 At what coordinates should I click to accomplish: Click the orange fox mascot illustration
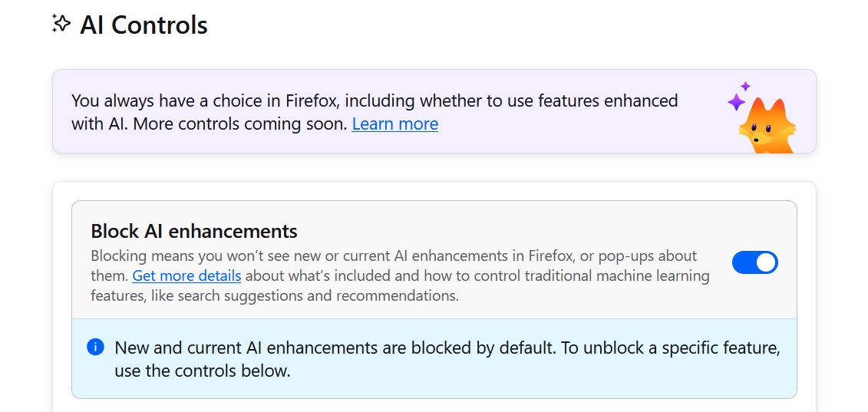pyautogui.click(x=767, y=126)
